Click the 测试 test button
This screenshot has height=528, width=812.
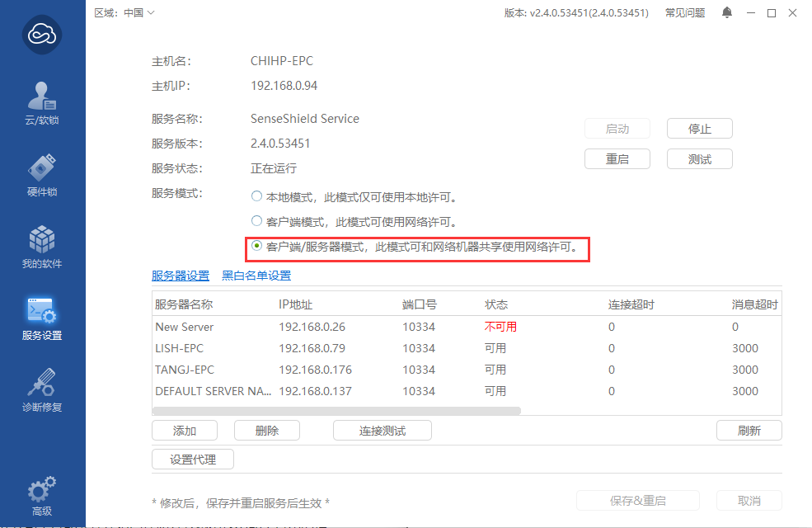coord(700,159)
